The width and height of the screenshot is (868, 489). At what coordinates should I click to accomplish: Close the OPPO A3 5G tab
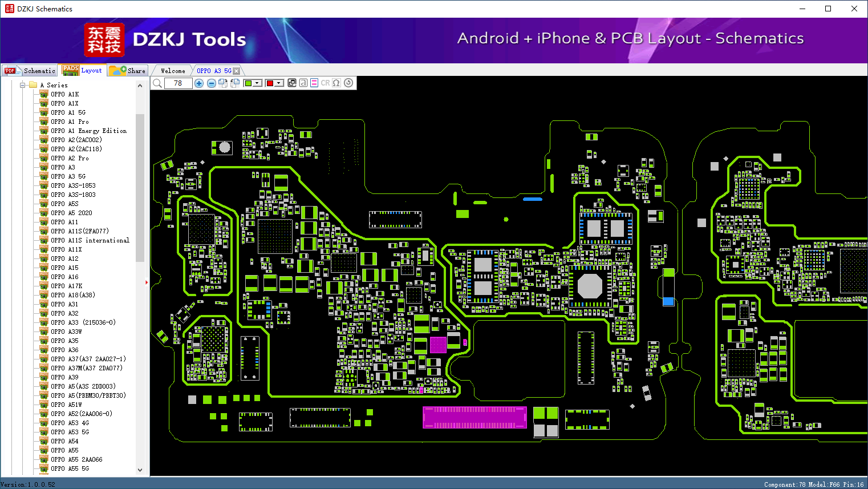237,71
